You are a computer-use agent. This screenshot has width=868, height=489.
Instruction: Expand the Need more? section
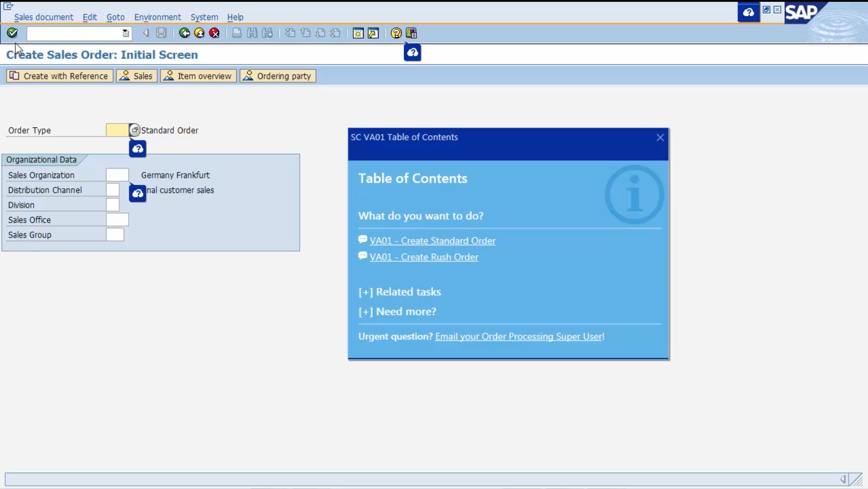[397, 311]
